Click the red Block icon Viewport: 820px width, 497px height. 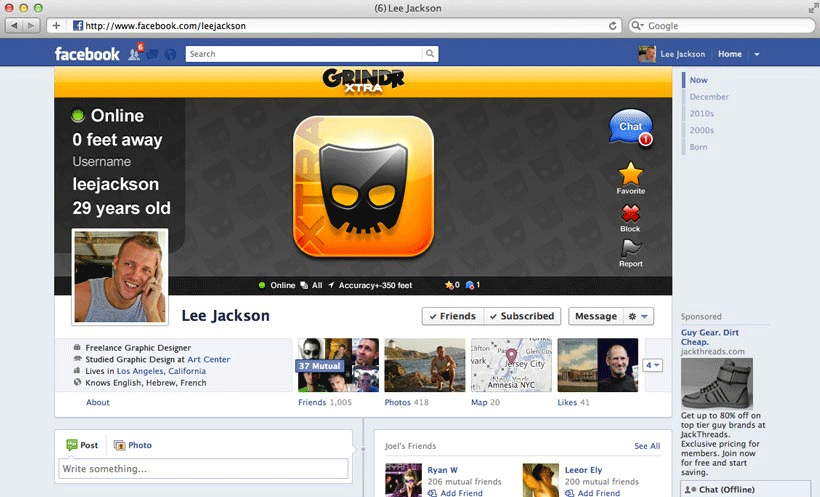(630, 213)
